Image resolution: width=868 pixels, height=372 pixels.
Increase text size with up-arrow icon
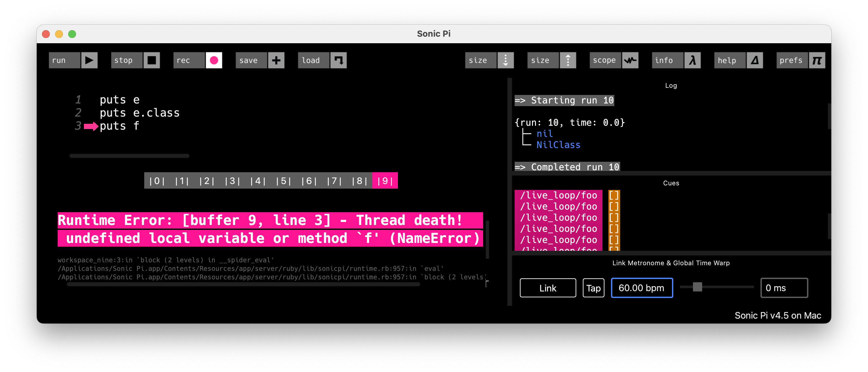(568, 60)
